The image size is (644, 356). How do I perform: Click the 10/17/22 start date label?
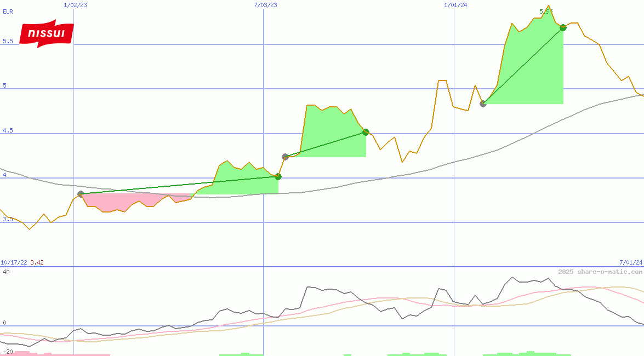click(x=14, y=262)
